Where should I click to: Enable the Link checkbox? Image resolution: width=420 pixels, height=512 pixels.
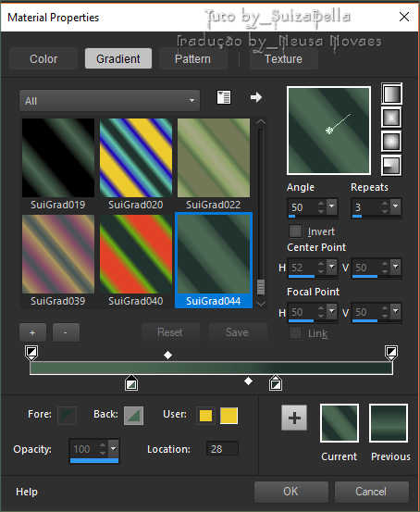[x=295, y=333]
